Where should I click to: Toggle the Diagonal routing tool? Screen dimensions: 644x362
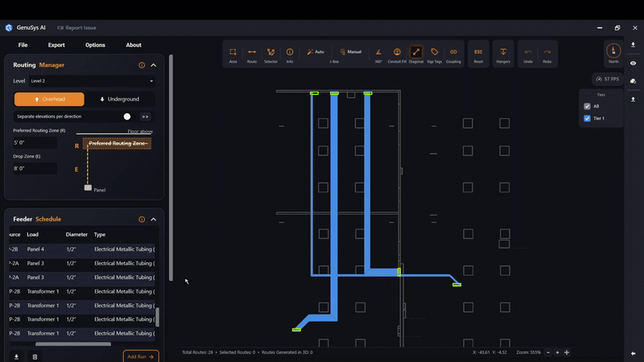[x=416, y=55]
